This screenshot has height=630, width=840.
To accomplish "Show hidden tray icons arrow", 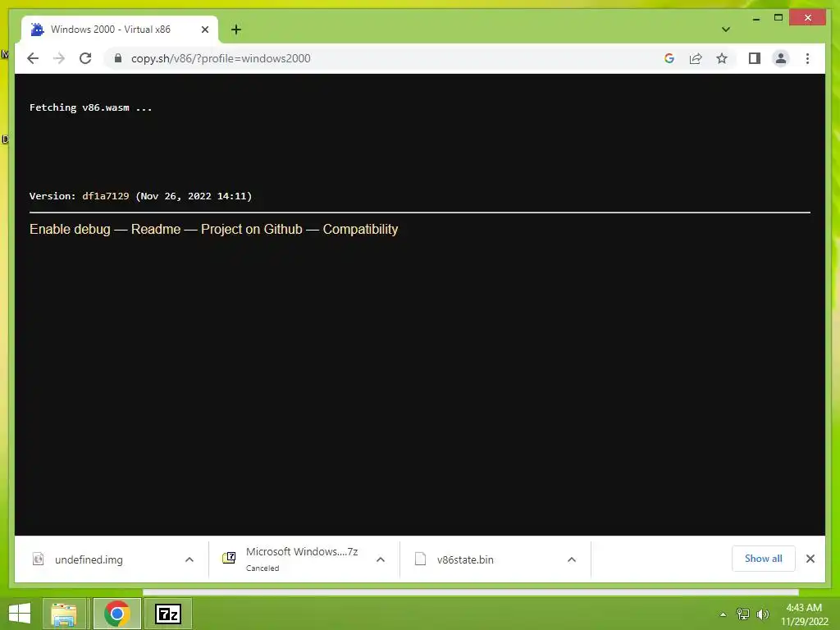I will (723, 614).
